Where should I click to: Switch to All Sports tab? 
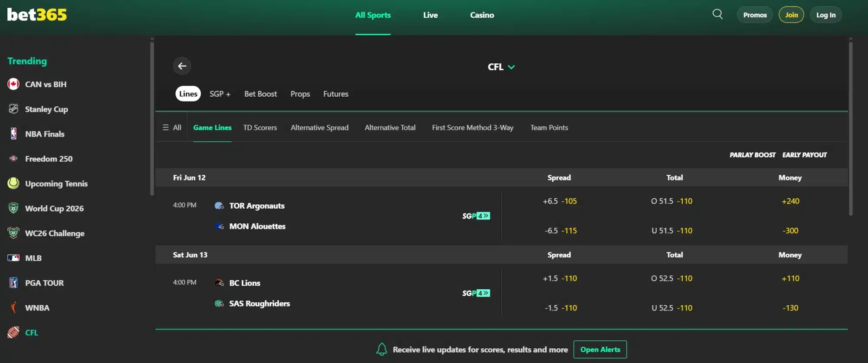pos(373,15)
